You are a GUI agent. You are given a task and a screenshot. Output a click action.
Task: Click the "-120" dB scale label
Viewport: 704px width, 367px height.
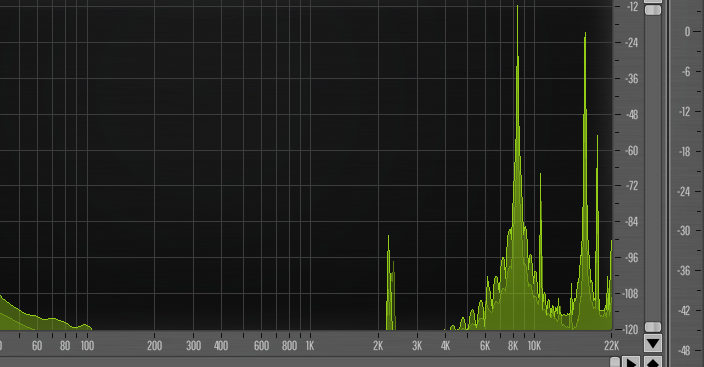tap(631, 330)
